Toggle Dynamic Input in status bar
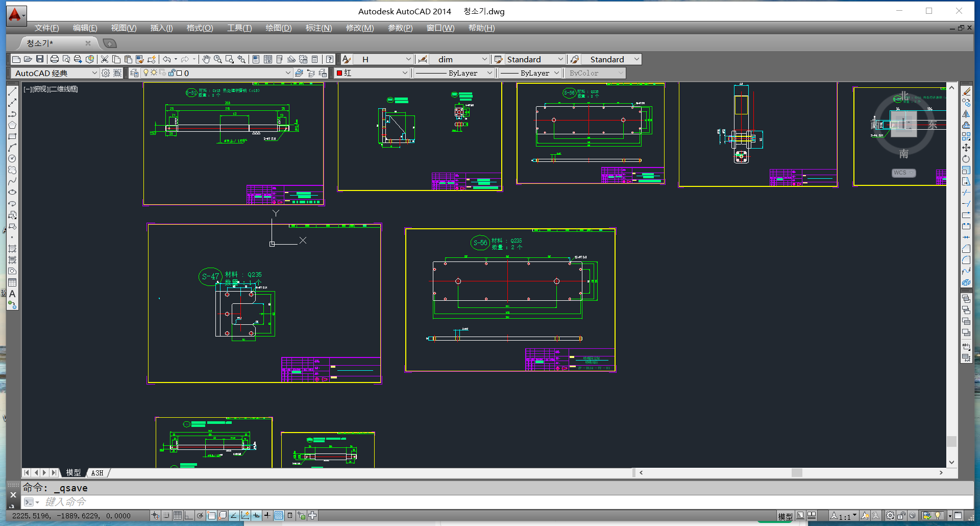The height and width of the screenshot is (526, 980). (256, 516)
